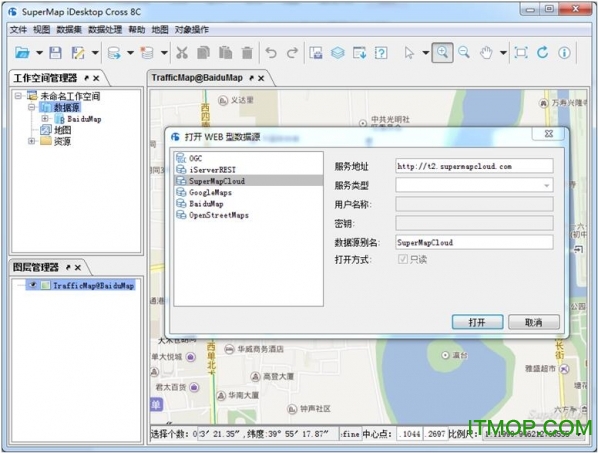This screenshot has height=453, width=598.
Task: Click the Paste icon in toolbar
Action: (225, 53)
